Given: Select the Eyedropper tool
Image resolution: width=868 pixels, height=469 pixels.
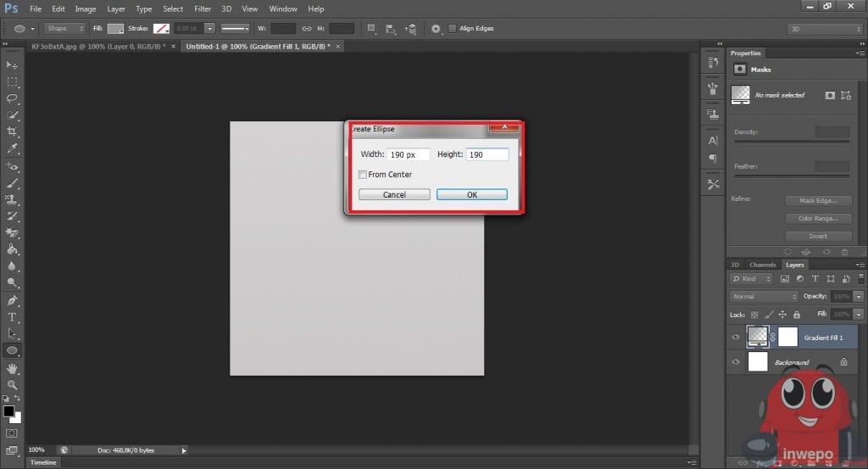Looking at the screenshot, I should coord(12,148).
